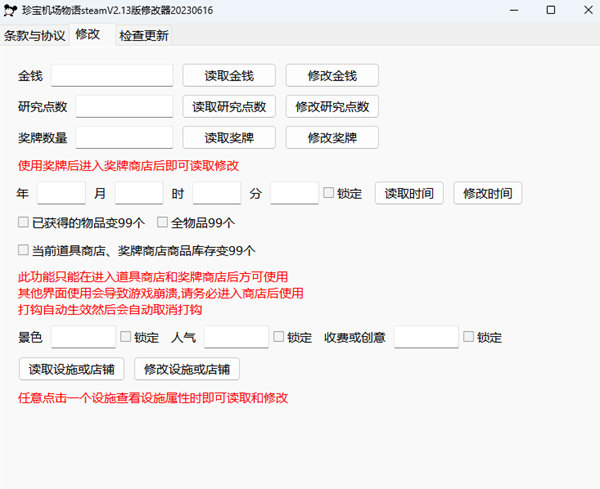Click the 读取设施或店铺 button
Viewport: 600px width, 489px height.
[x=72, y=369]
